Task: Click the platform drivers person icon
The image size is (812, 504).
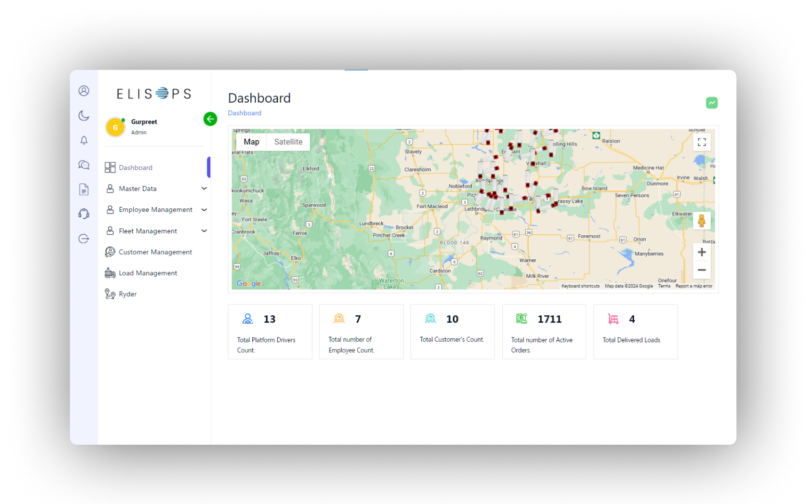Action: [x=248, y=319]
